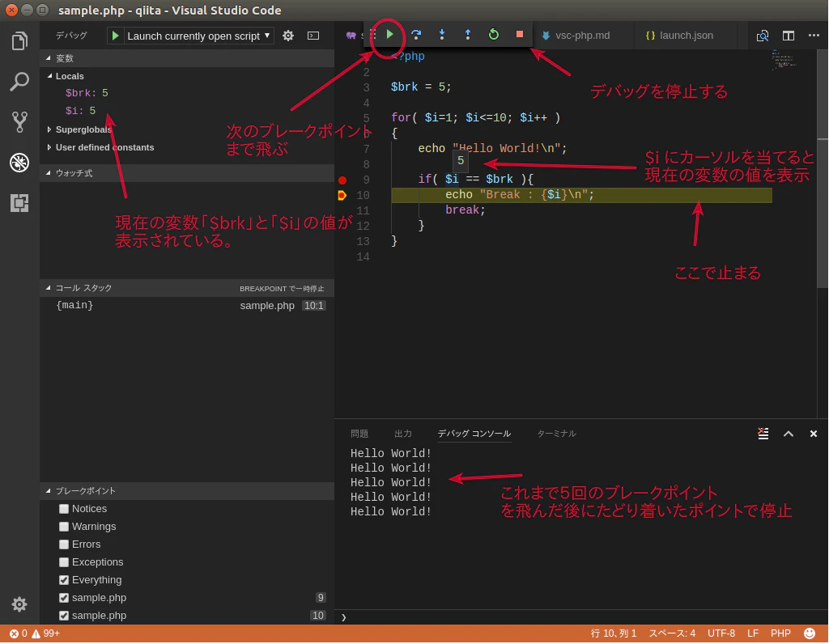Step out of the function
Image resolution: width=829 pixels, height=644 pixels.
tap(468, 35)
